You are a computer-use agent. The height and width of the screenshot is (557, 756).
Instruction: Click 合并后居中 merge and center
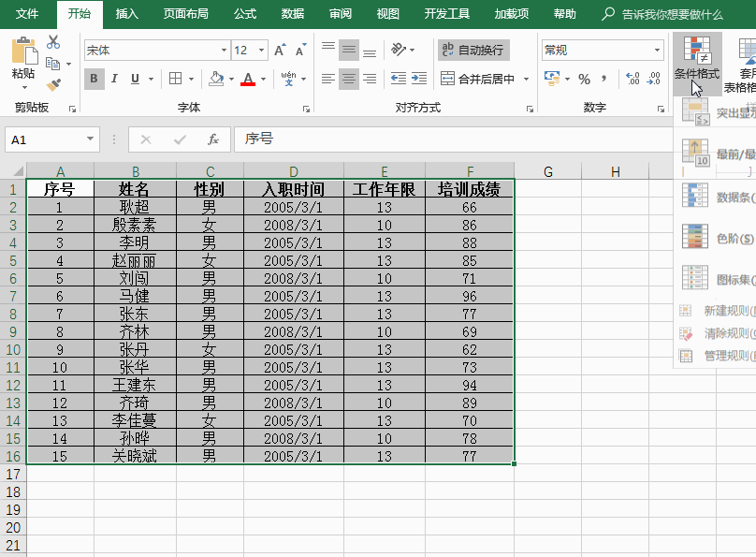pyautogui.click(x=477, y=79)
